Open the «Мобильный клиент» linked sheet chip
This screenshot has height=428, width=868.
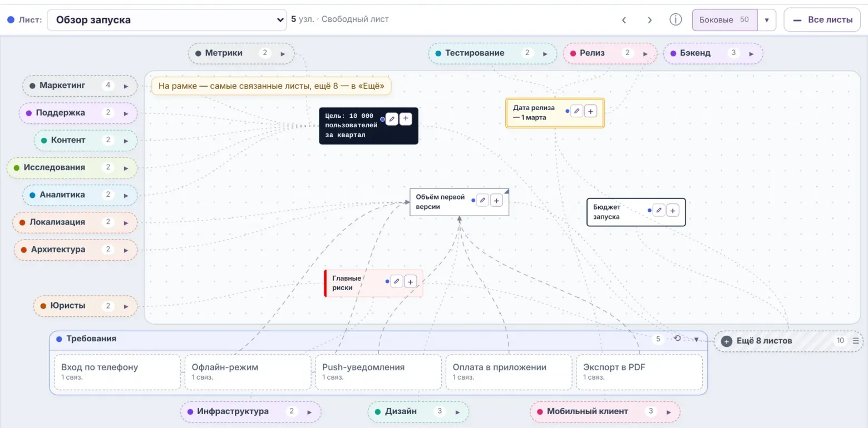pos(605,412)
